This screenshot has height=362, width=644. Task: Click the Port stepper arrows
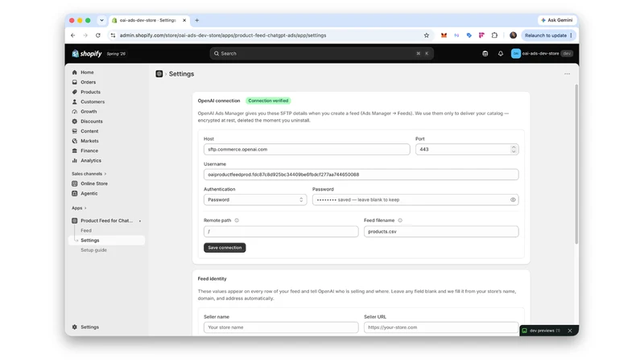514,150
